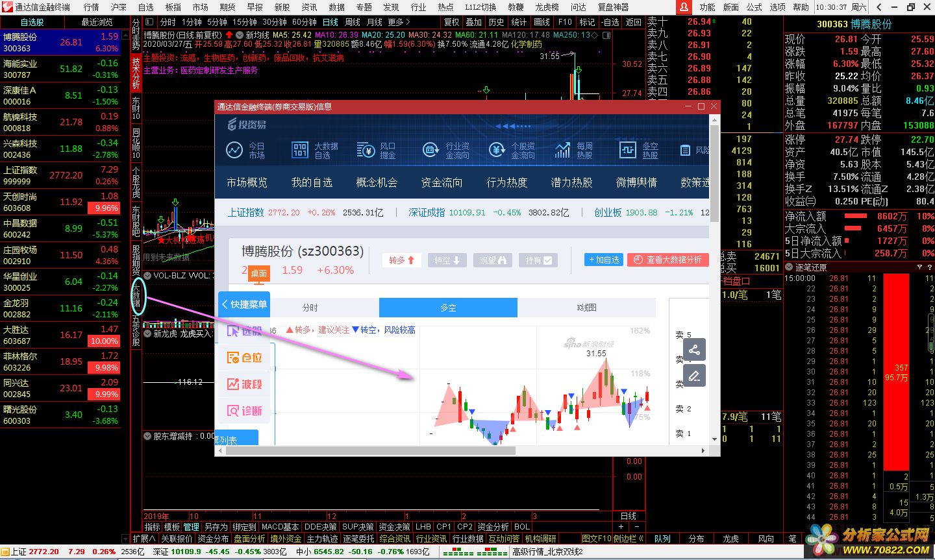Open 诊断 in quick menu
Screen dimensions: 935x560
[x=244, y=411]
